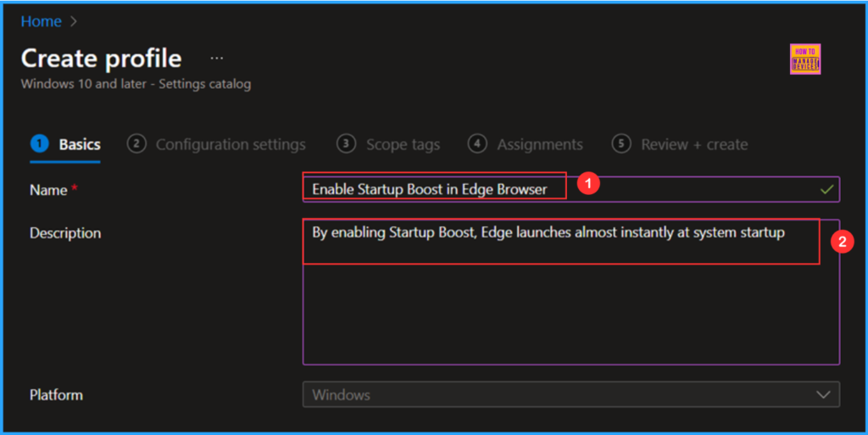Viewport: 868px width, 435px height.
Task: Go to the Home breadcrumb link
Action: tap(41, 21)
